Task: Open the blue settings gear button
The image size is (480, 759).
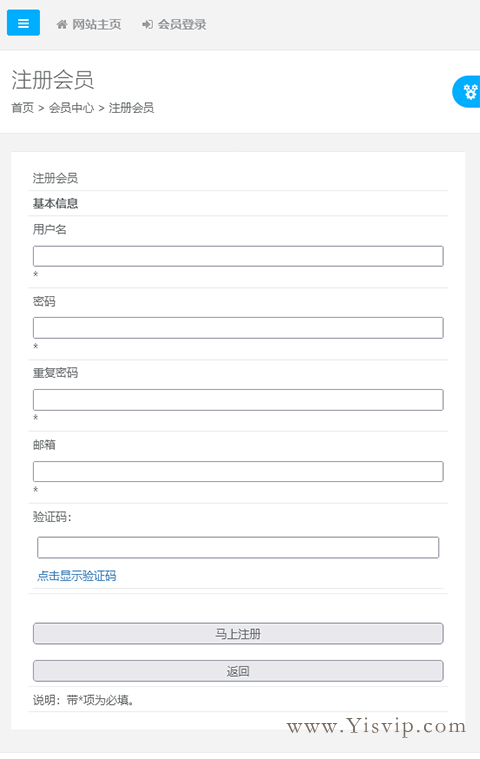Action: click(x=467, y=91)
